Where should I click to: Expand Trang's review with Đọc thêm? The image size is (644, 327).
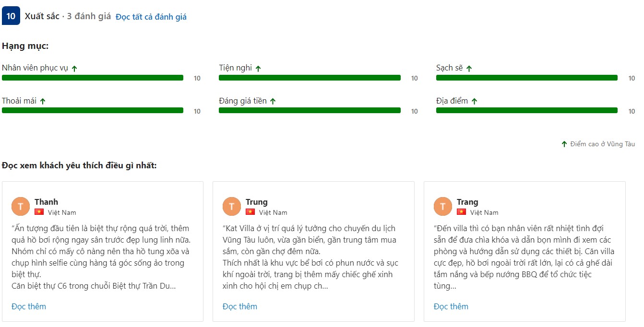(451, 306)
